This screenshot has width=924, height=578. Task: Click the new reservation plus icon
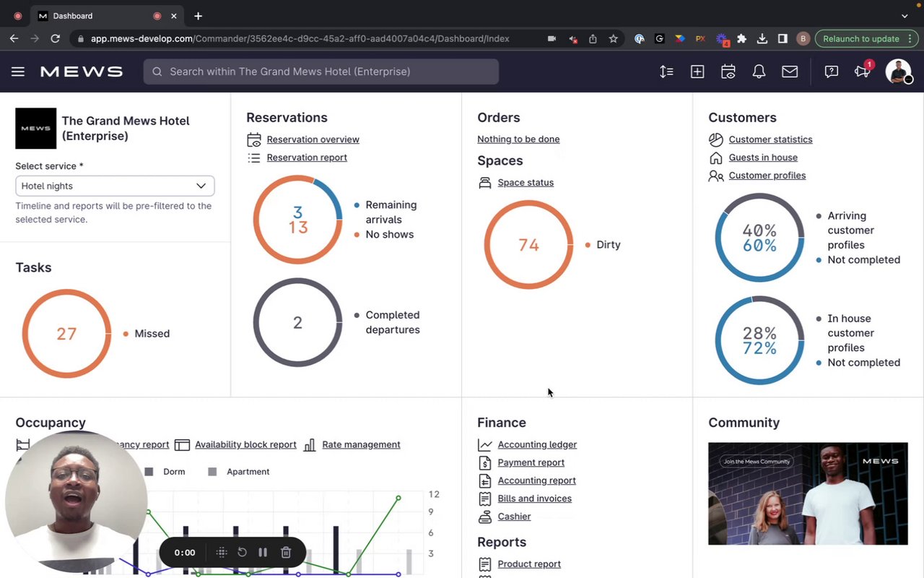(x=697, y=72)
